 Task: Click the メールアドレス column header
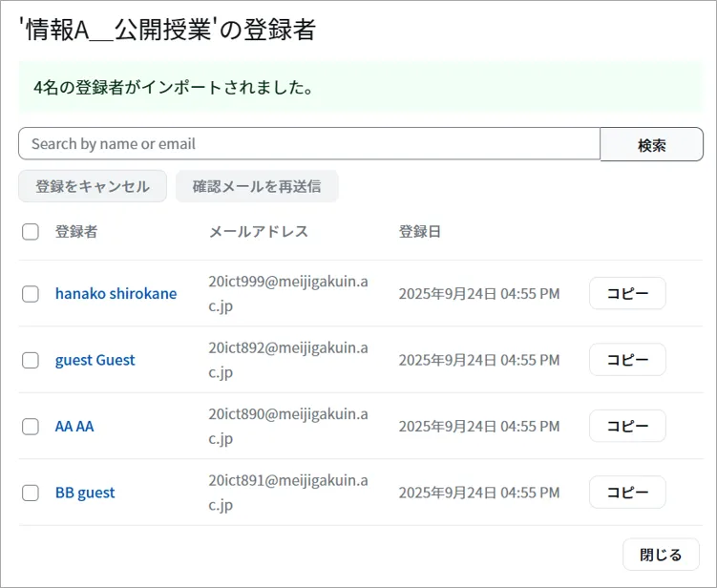(x=259, y=232)
